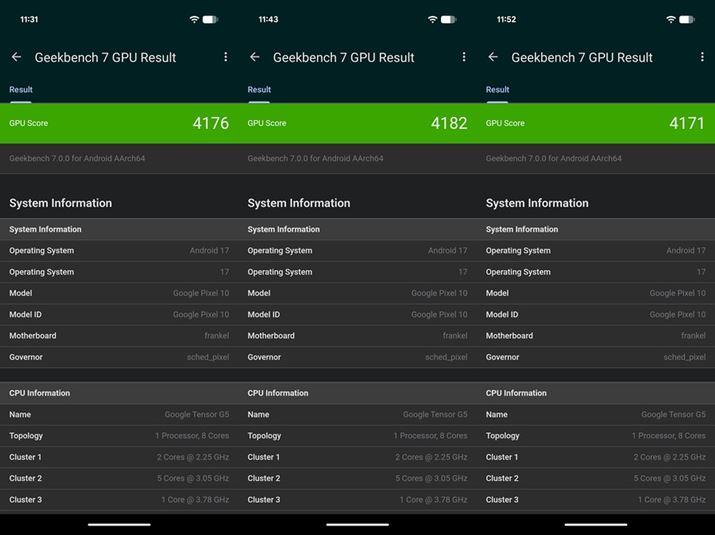Tap Android 17 value in 11:52 screen

point(686,250)
